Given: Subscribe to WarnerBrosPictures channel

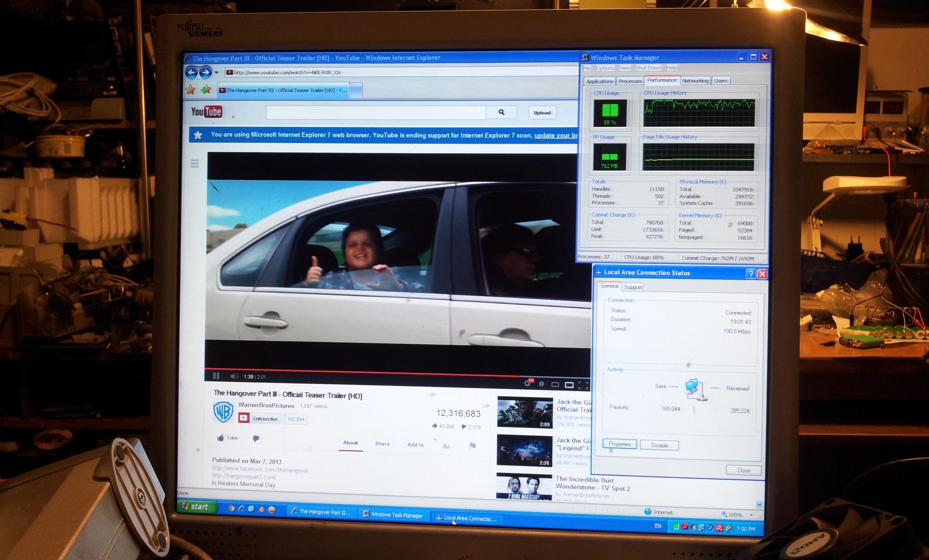Looking at the screenshot, I should click(x=259, y=418).
